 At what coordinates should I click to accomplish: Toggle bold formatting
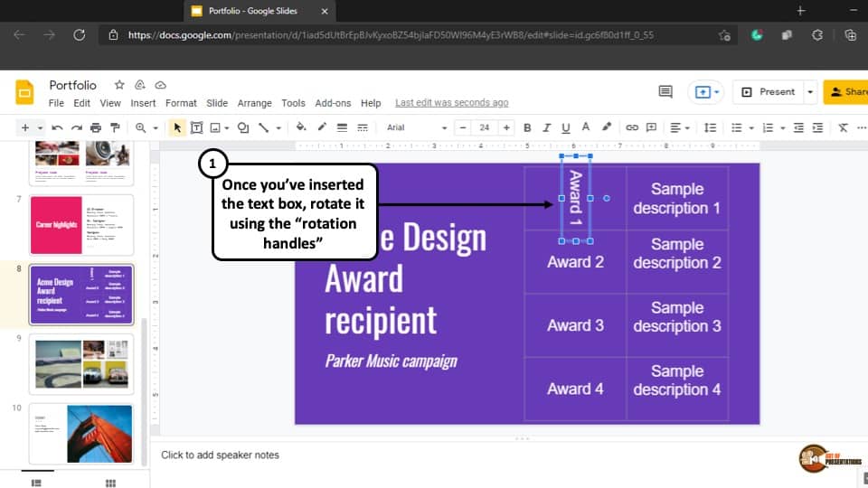pyautogui.click(x=527, y=127)
